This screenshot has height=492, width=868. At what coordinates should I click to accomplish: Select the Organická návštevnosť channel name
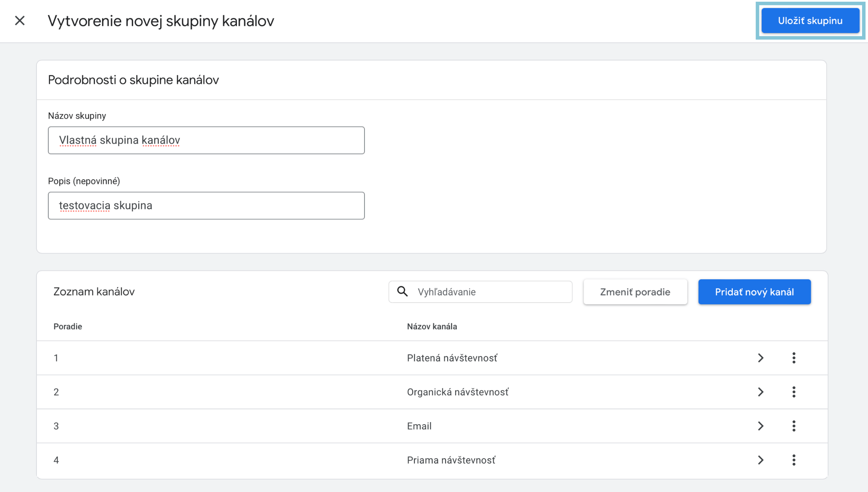tap(458, 392)
